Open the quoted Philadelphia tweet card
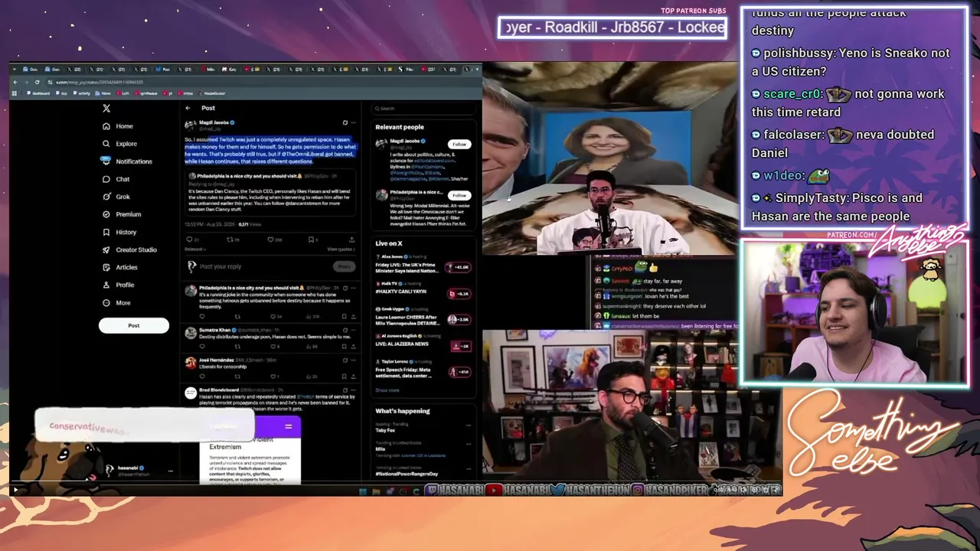 pos(271,191)
